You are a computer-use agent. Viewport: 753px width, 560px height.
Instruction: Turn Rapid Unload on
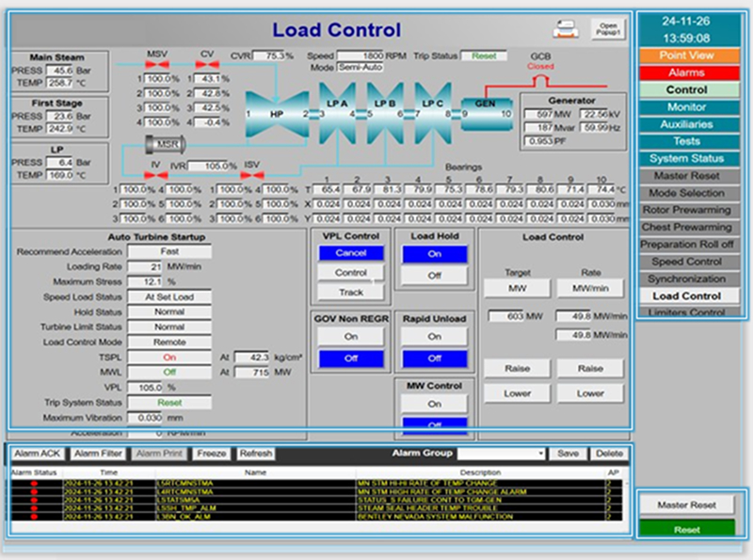(434, 336)
